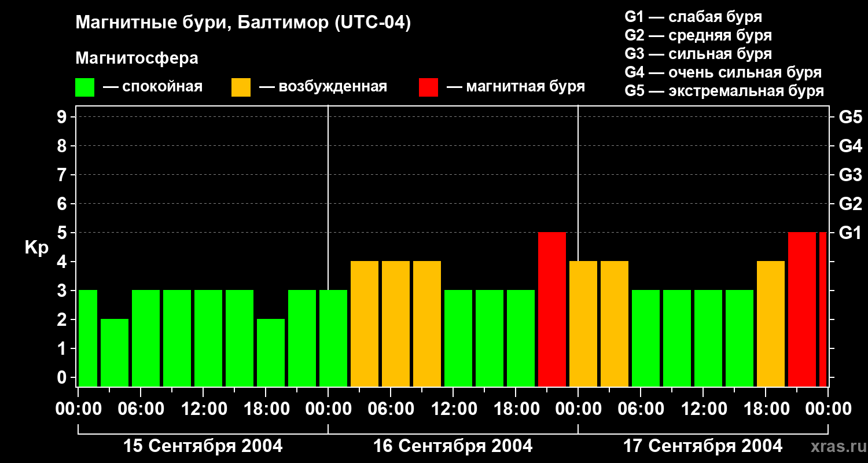The width and height of the screenshot is (868, 463).
Task: Click the green bar at 12:00–15:00, 15 Сентября
Action: pos(208,339)
